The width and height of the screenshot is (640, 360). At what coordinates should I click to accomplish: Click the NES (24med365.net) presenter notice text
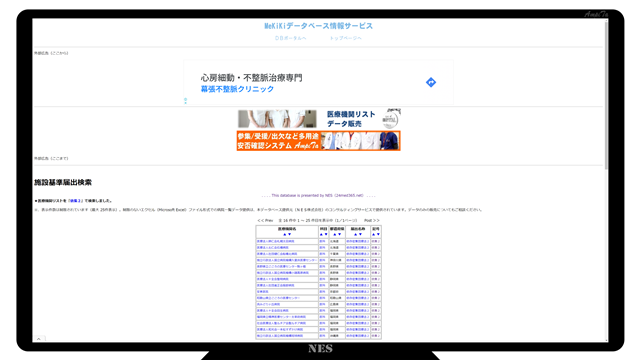(318, 196)
